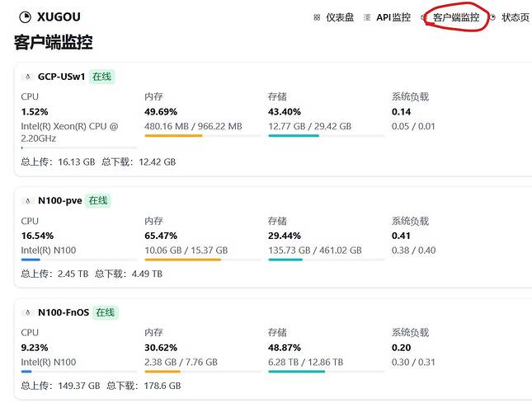Click the 在线 badge of GCP-USw1

101,77
